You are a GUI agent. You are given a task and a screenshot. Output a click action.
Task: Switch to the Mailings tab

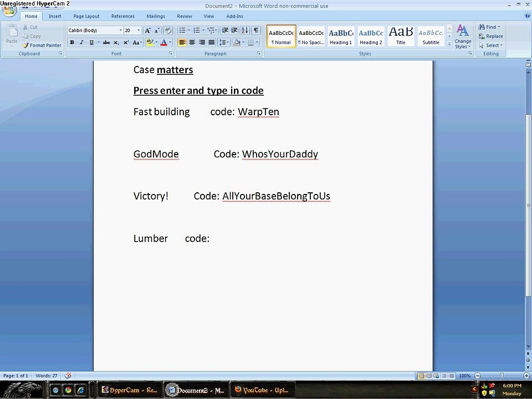156,16
